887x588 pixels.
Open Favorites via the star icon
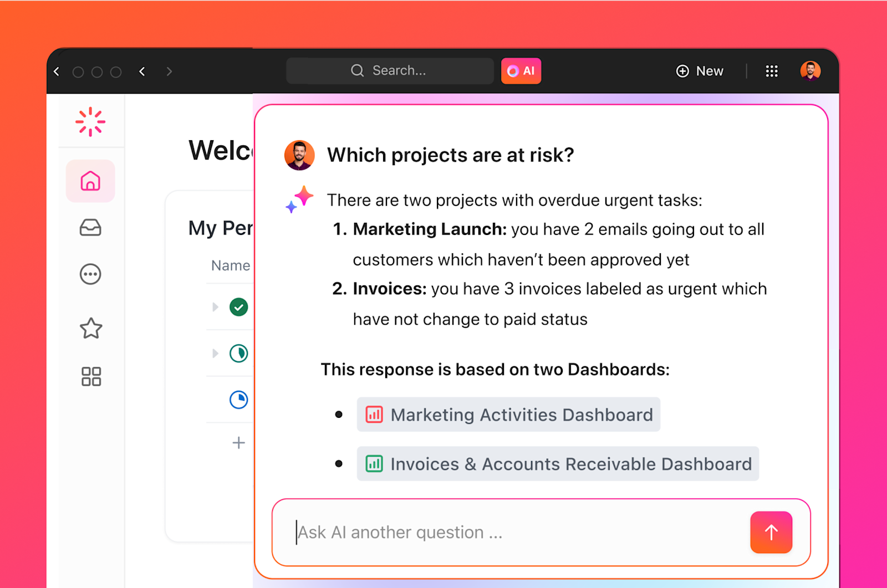(x=90, y=329)
